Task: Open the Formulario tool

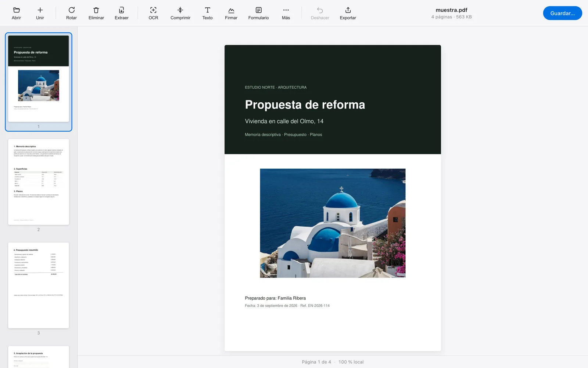Action: tap(258, 13)
